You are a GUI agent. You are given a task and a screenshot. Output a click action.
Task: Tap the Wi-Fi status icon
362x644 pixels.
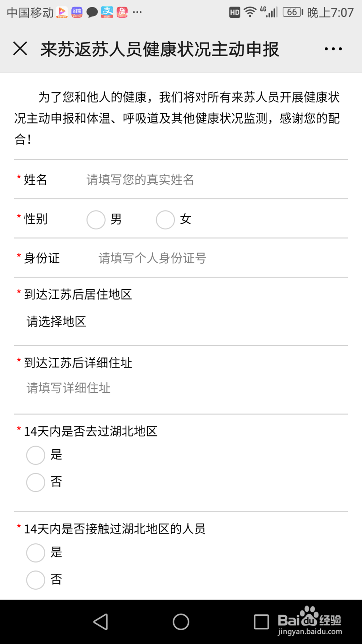(x=250, y=12)
